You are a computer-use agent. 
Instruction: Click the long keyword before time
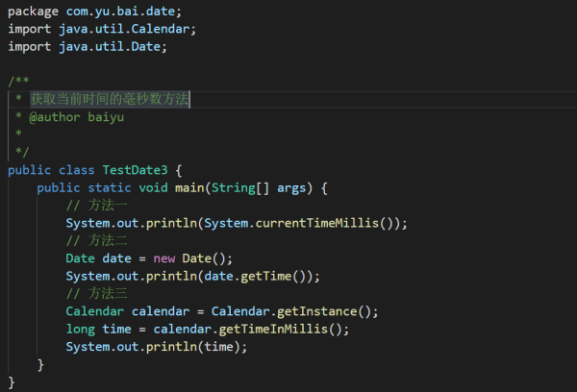click(81, 330)
